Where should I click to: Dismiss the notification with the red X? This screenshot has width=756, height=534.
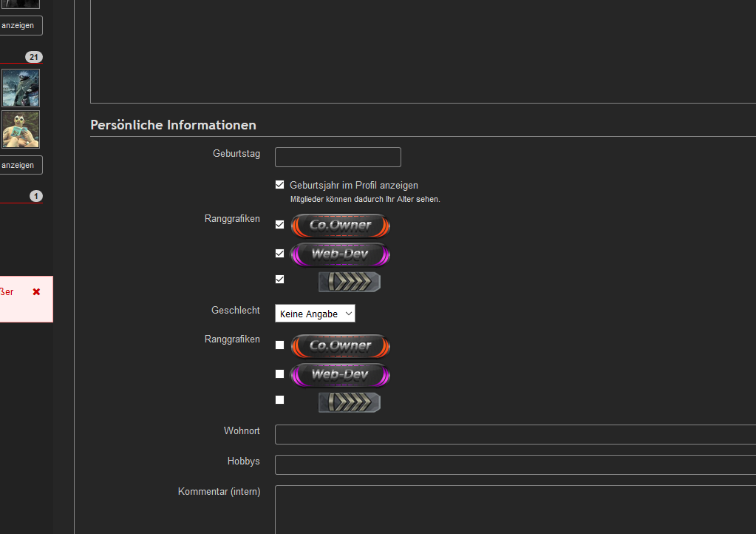(36, 292)
